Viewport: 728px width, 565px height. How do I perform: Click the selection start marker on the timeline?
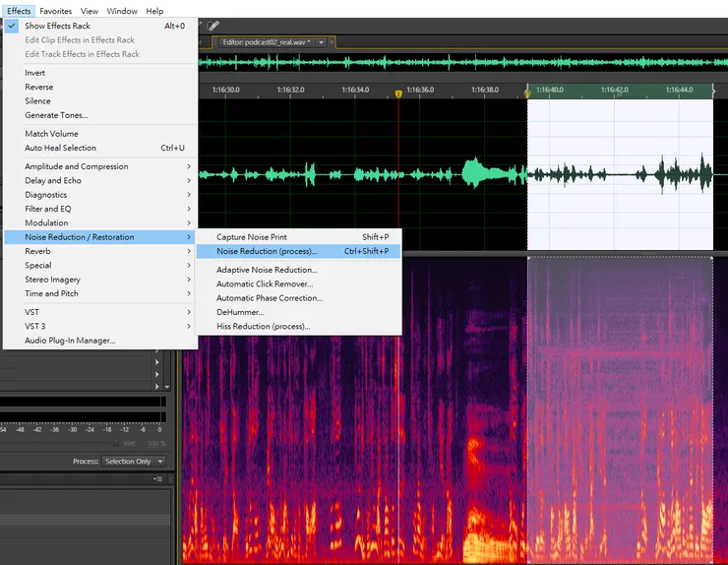coord(527,94)
